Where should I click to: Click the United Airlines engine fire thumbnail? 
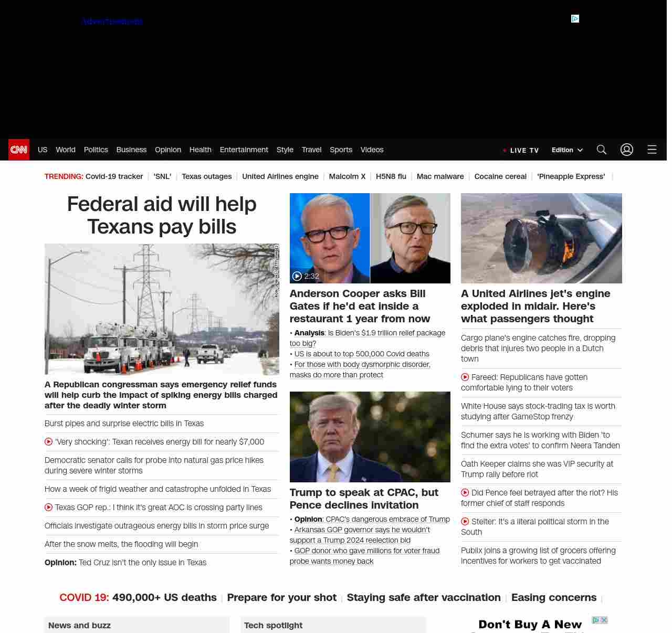click(x=541, y=238)
